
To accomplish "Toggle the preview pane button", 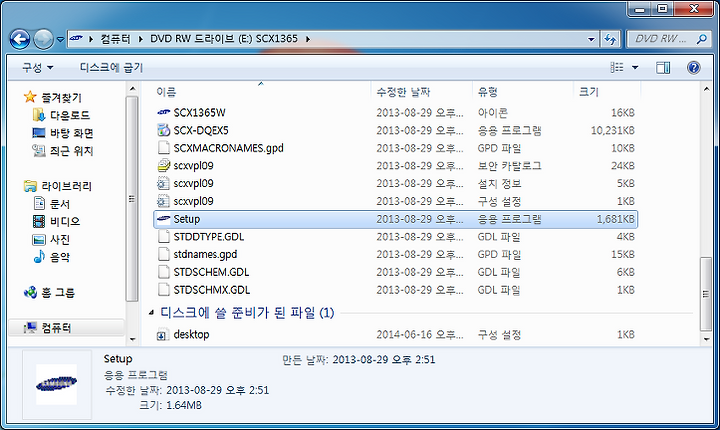I will point(663,68).
